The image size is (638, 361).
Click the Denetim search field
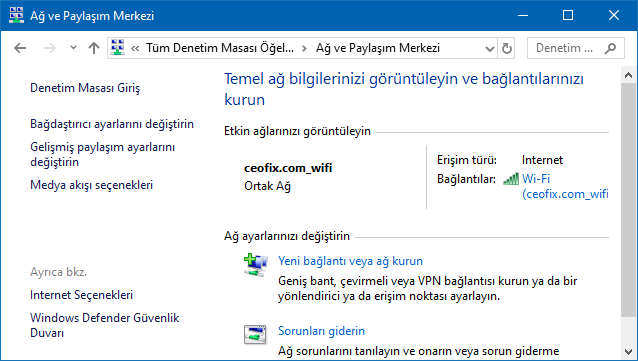tap(575, 48)
